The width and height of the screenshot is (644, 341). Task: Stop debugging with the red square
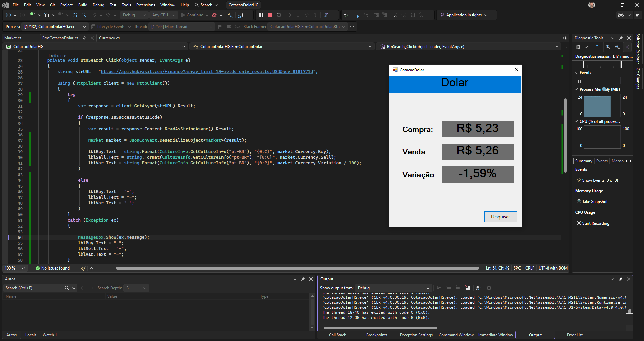tap(270, 15)
